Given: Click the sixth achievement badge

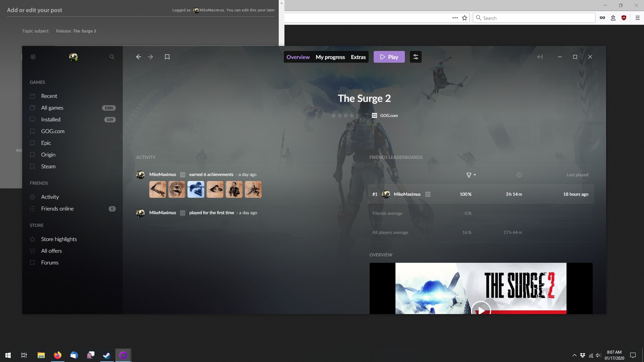Looking at the screenshot, I should click(253, 189).
